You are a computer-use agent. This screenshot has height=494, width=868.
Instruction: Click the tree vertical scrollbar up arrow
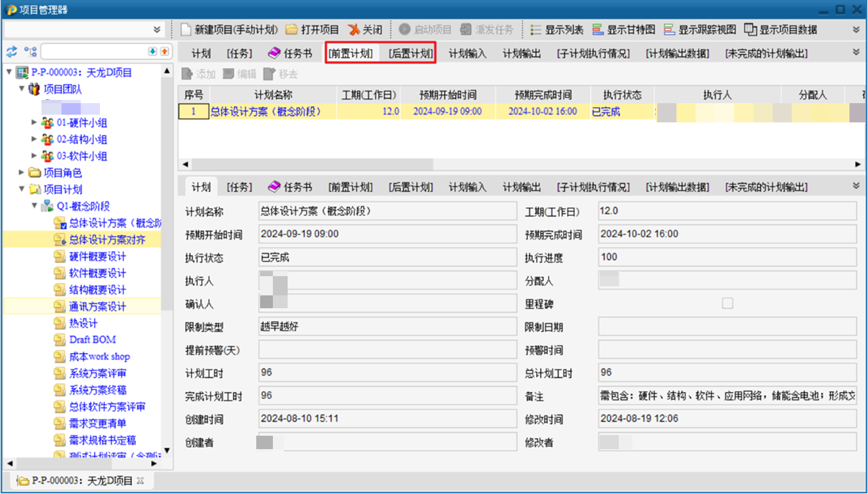[167, 70]
